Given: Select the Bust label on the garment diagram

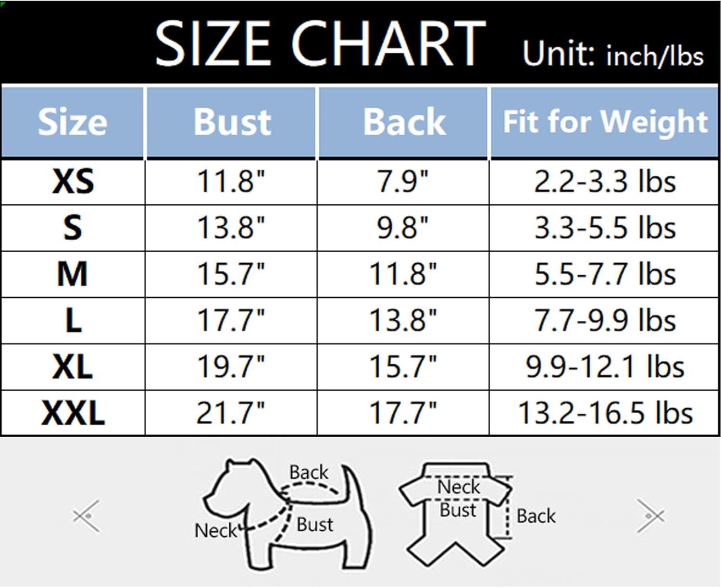Looking at the screenshot, I should (x=458, y=510).
